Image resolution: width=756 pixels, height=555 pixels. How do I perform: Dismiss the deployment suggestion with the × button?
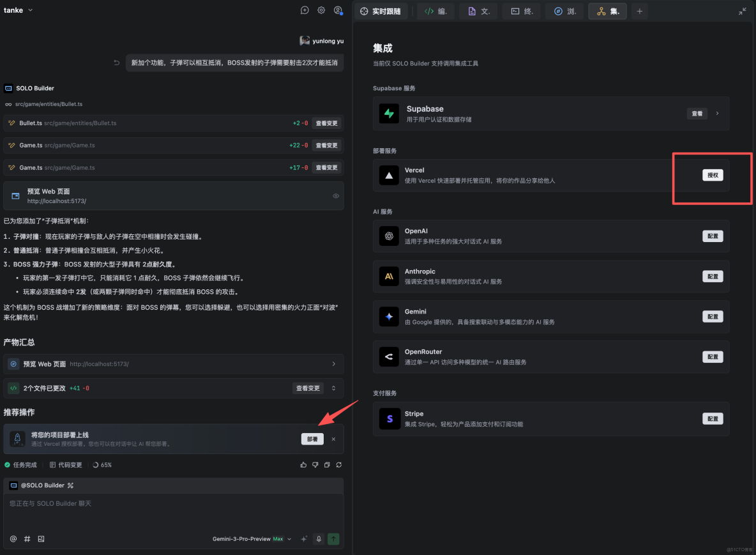(x=333, y=439)
